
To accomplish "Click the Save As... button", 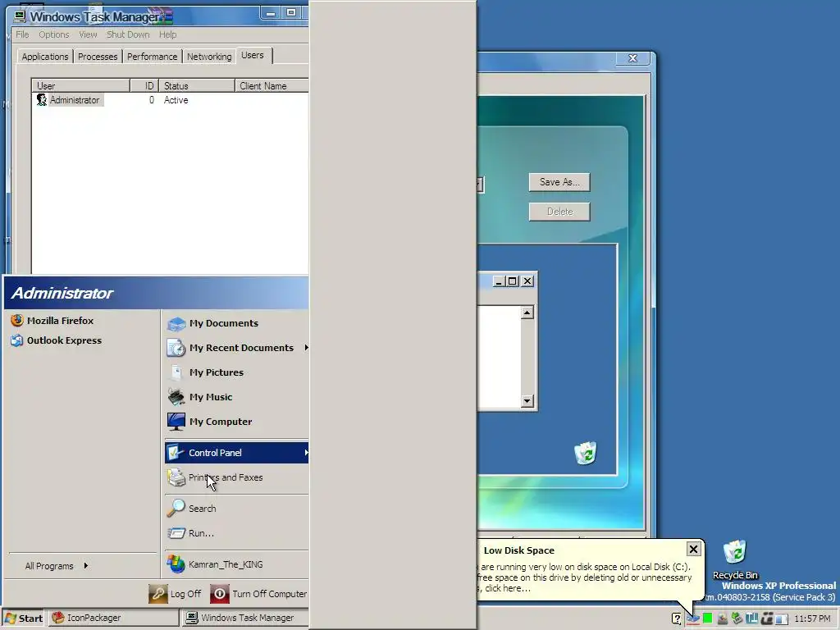I will (x=559, y=182).
